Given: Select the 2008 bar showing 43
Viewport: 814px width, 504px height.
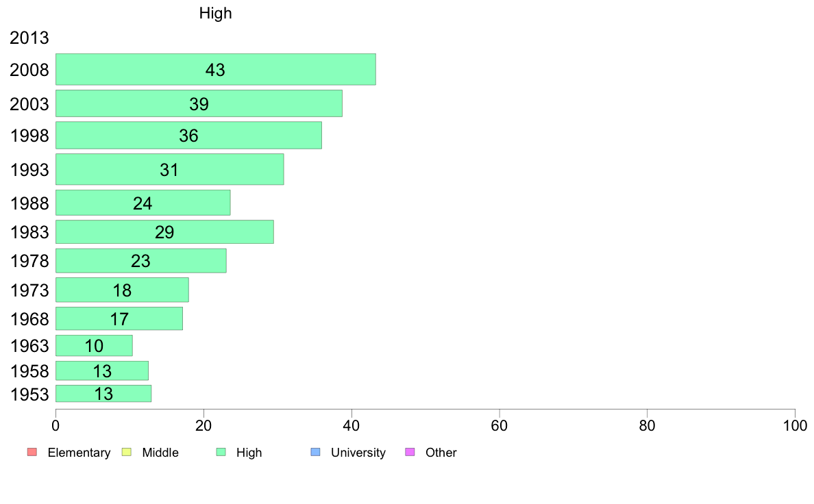Looking at the screenshot, I should pos(215,69).
